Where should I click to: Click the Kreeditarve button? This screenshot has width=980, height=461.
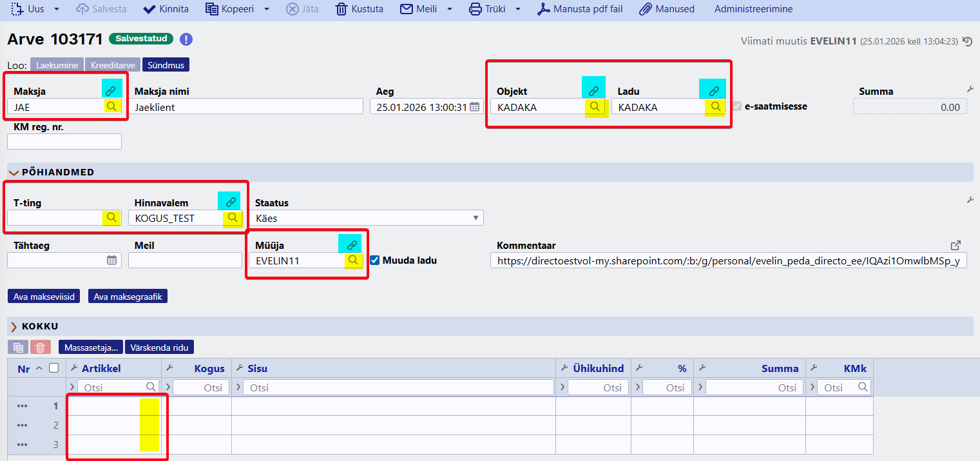pos(112,65)
